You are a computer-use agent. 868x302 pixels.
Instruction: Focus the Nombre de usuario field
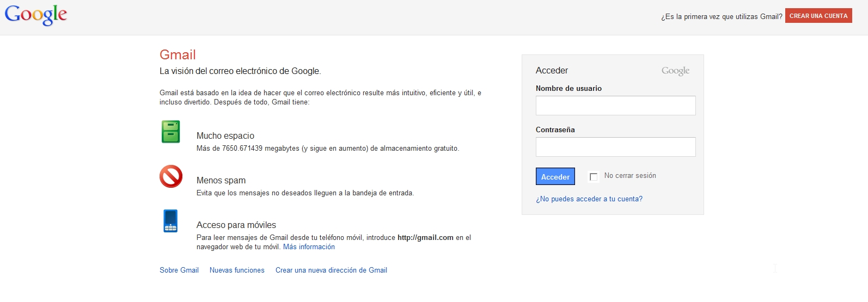click(615, 106)
